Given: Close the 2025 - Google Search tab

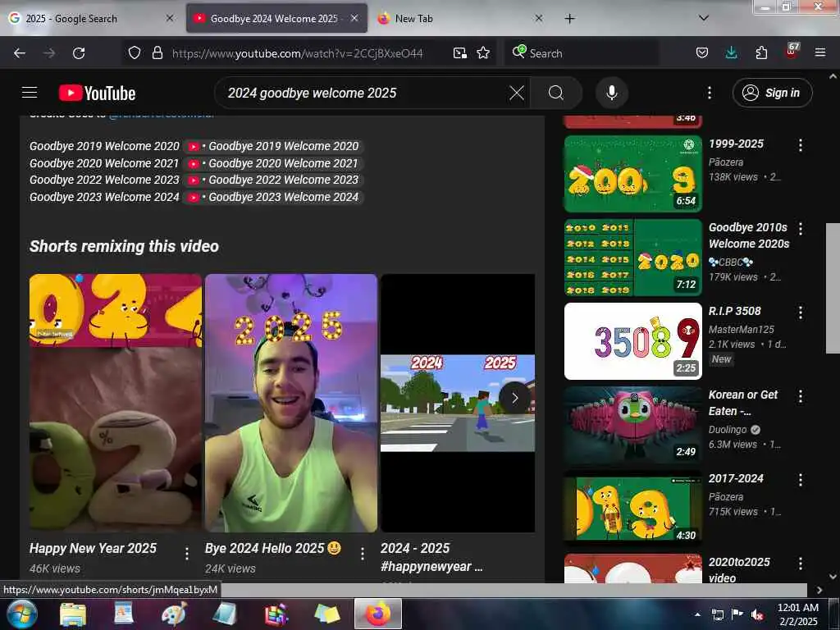Looking at the screenshot, I should point(170,18).
